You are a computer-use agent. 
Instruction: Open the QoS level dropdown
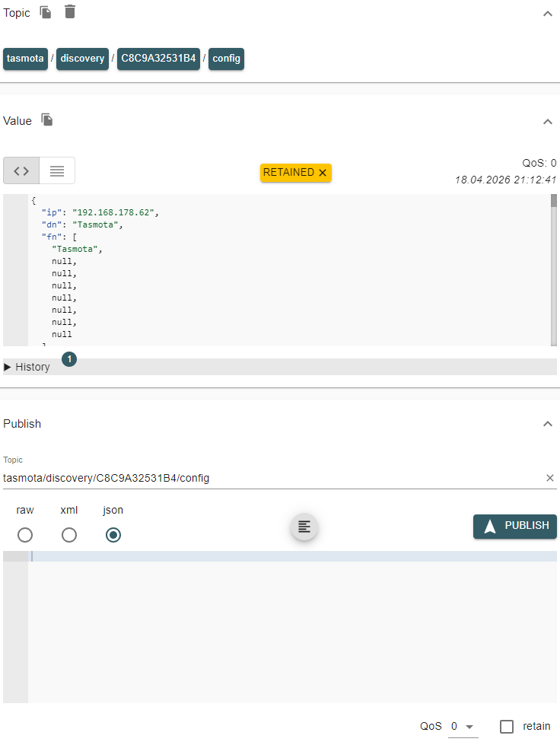[463, 726]
